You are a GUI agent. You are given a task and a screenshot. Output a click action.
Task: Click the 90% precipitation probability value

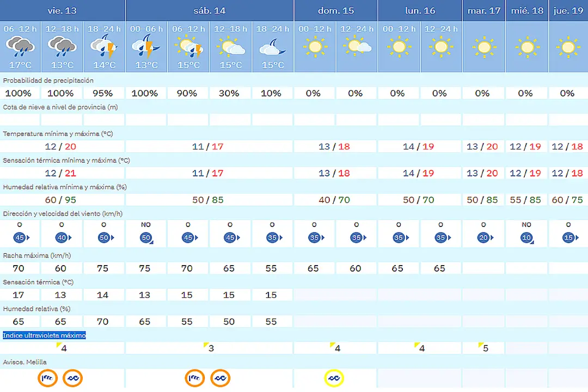187,93
